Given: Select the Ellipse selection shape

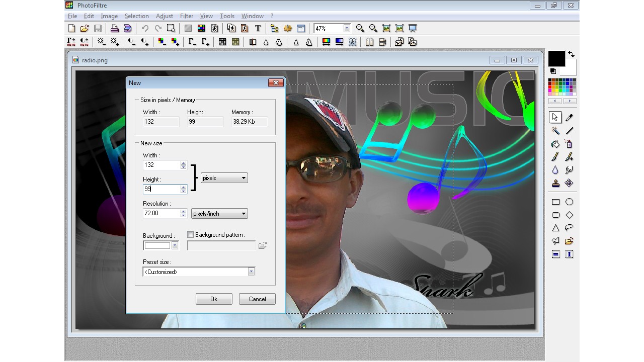Looking at the screenshot, I should pyautogui.click(x=569, y=202).
